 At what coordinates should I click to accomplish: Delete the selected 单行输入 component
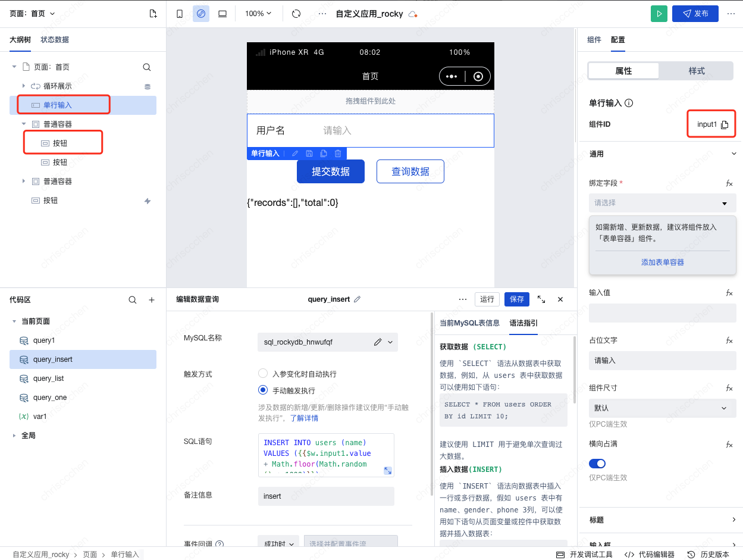tap(338, 154)
